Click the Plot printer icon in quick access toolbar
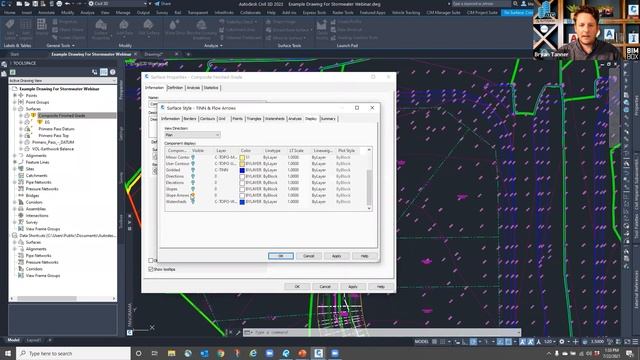 (x=59, y=4)
